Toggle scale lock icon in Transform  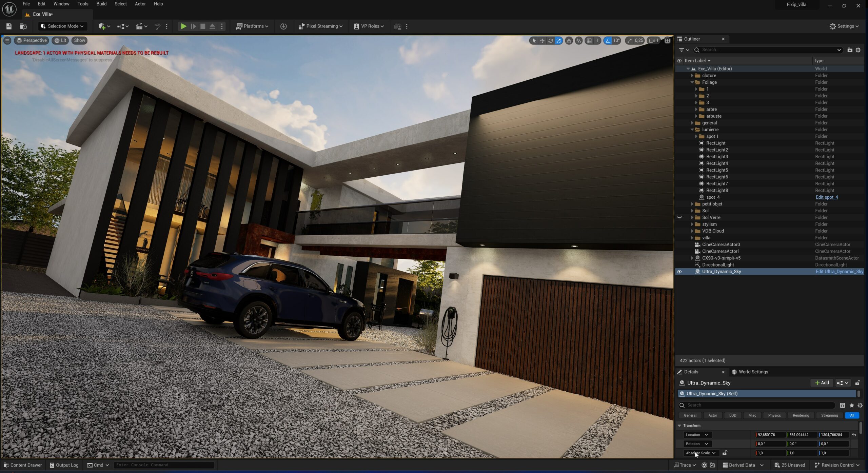pyautogui.click(x=725, y=453)
